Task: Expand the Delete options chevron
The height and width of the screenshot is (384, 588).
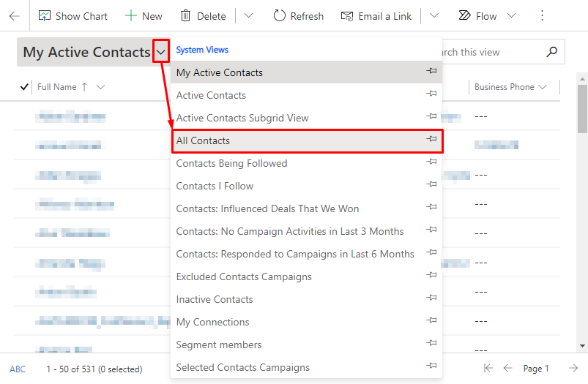Action: tap(249, 16)
